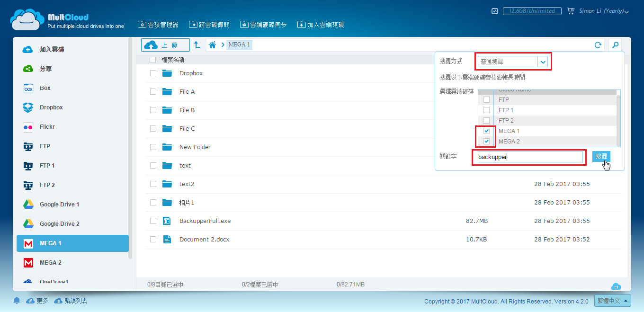Screen dimensions: 644x312
Task: Click the home icon in breadcrumb
Action: click(212, 45)
